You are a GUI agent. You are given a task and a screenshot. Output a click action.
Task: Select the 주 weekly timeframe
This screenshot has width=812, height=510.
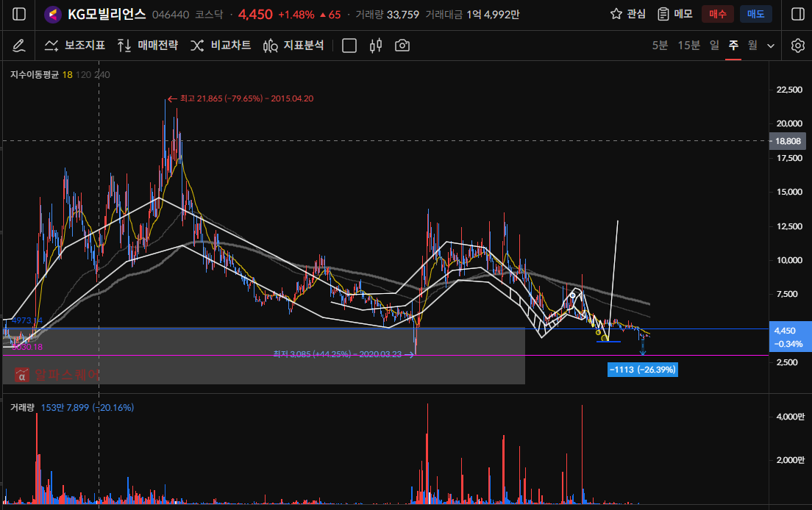(x=733, y=46)
